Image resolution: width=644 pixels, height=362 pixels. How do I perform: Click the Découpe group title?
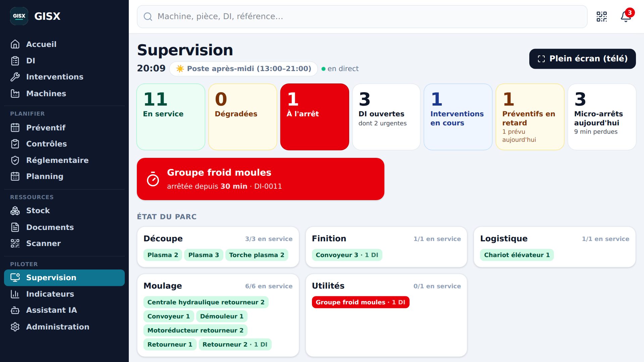pos(163,239)
